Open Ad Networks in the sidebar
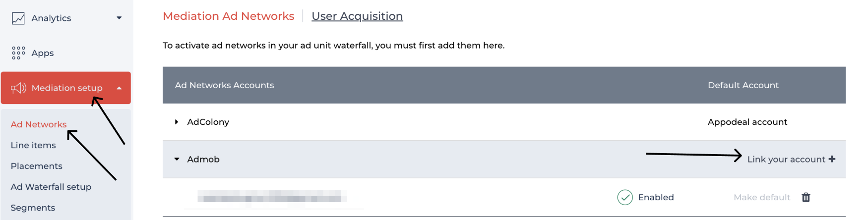This screenshot has width=868, height=220. click(x=39, y=124)
